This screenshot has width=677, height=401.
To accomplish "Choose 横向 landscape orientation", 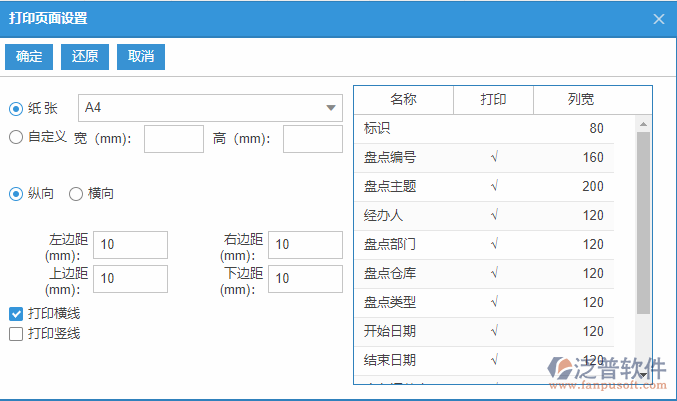I will pos(76,194).
